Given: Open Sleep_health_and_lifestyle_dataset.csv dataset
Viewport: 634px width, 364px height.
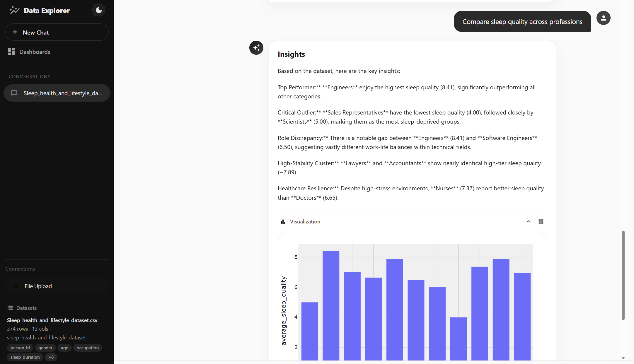Looking at the screenshot, I should tap(52, 320).
